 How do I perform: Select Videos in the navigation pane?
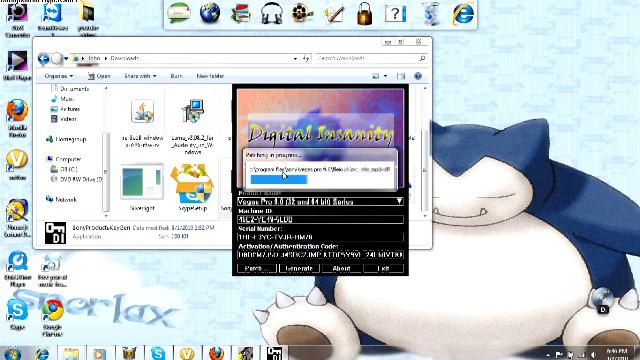pyautogui.click(x=68, y=119)
